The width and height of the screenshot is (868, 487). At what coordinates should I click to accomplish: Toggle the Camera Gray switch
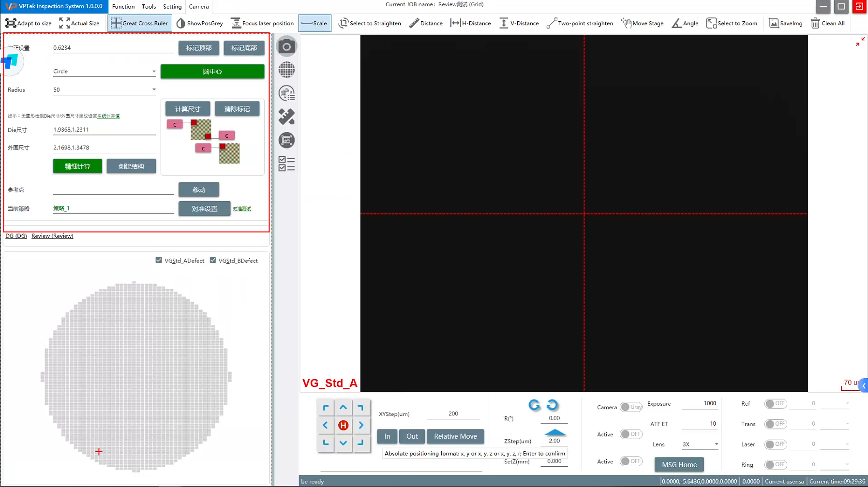pos(631,407)
